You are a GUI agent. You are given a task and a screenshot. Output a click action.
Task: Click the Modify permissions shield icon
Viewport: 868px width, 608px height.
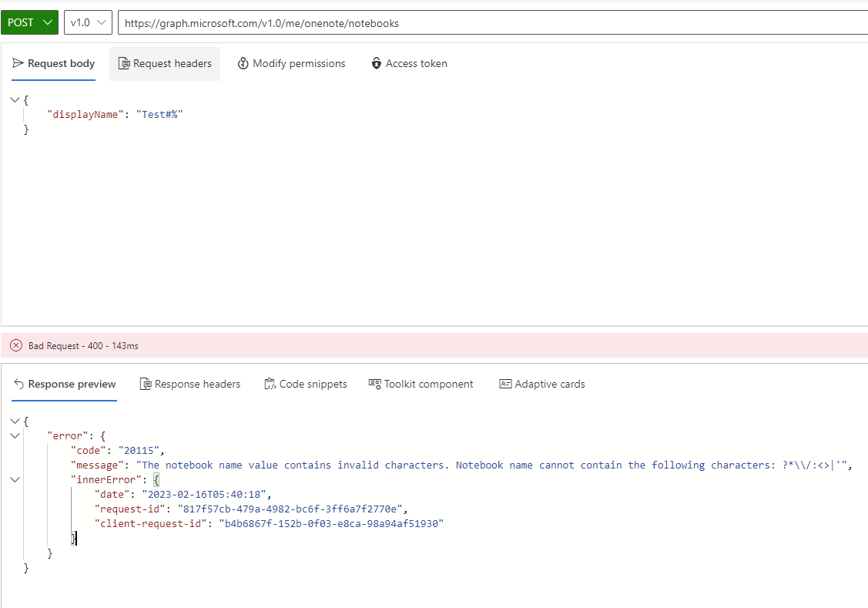pos(243,63)
